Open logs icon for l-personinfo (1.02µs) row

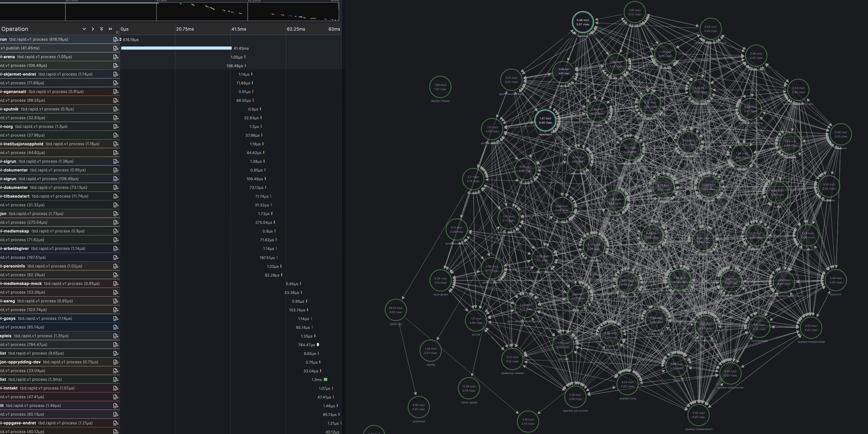click(x=116, y=266)
